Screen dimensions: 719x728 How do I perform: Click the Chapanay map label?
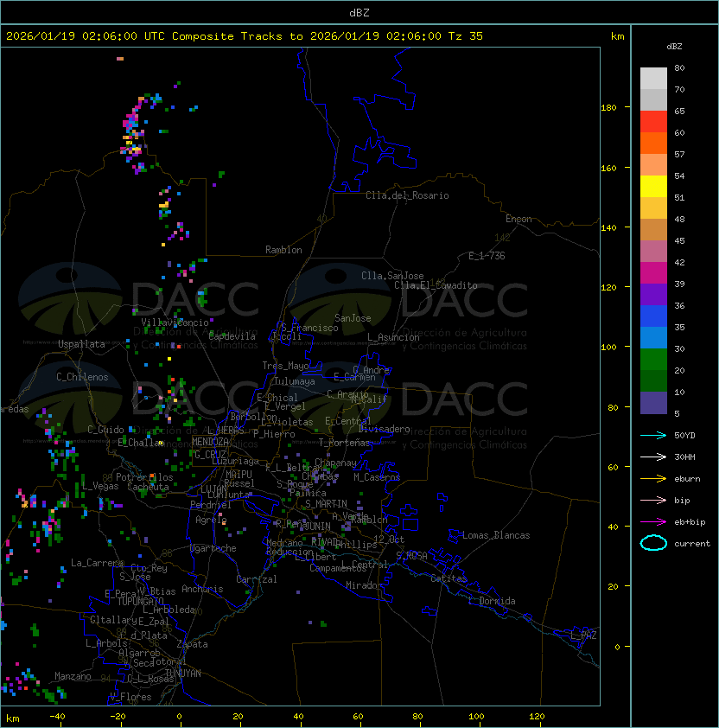click(x=335, y=463)
